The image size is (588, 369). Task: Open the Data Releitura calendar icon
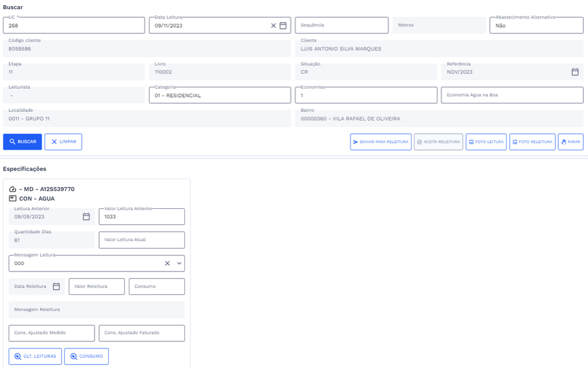pyautogui.click(x=56, y=286)
